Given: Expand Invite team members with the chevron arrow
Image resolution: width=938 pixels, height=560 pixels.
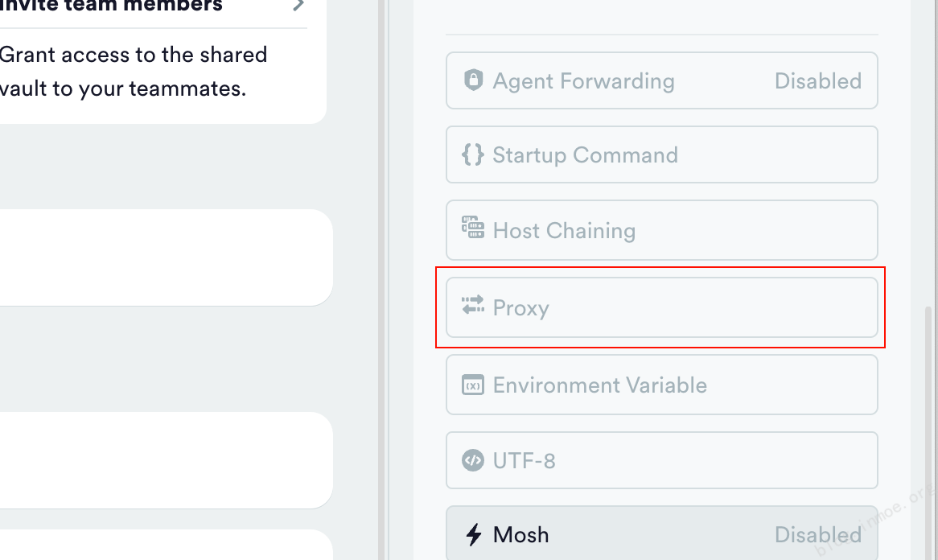Looking at the screenshot, I should pos(298,6).
